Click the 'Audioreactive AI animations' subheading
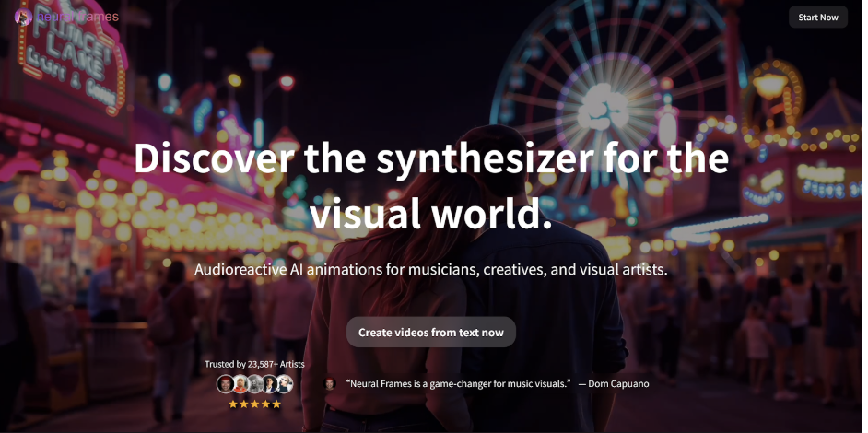 click(430, 270)
